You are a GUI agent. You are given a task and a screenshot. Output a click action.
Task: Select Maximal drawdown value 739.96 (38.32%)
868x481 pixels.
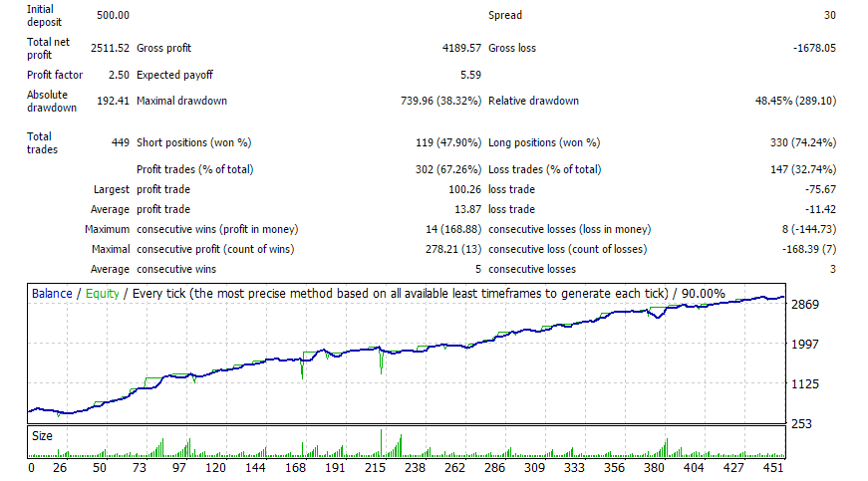click(x=441, y=101)
